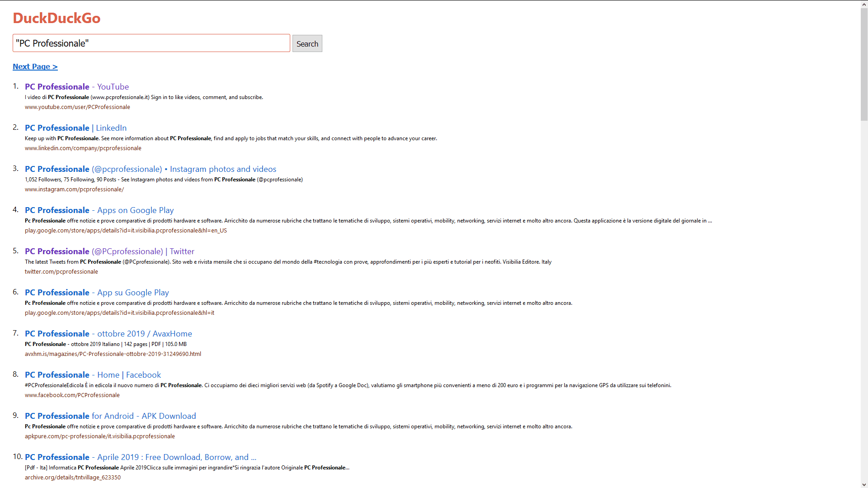Go to Next Page of results
Image resolution: width=868 pixels, height=488 pixels.
pyautogui.click(x=35, y=66)
